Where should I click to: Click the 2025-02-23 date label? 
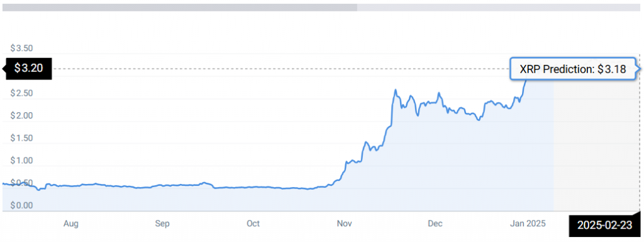pyautogui.click(x=604, y=225)
